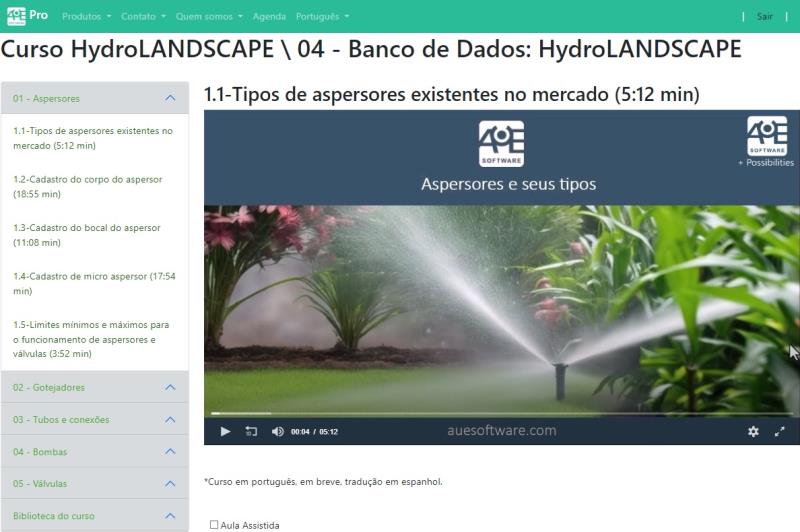Click the 05 - Válvulas section header
Image resolution: width=800 pixels, height=532 pixels.
(95, 484)
